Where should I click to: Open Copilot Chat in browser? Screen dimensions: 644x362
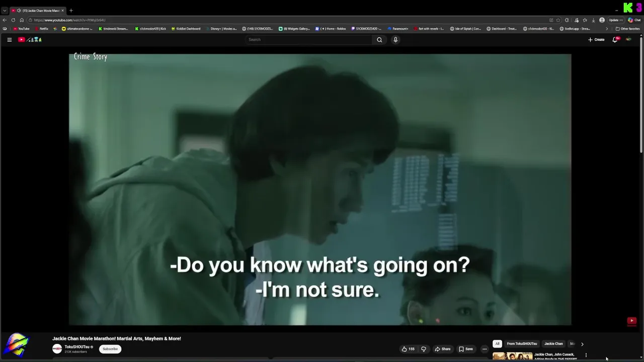tap(634, 20)
